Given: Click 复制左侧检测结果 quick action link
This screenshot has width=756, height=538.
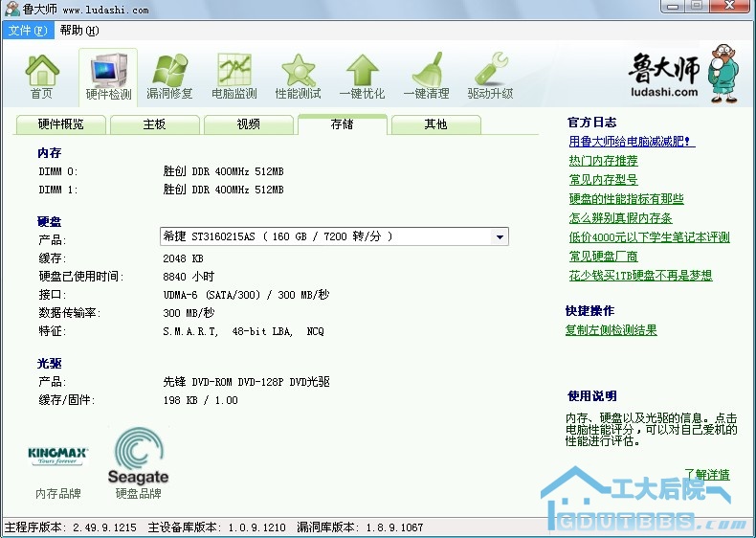Looking at the screenshot, I should tap(611, 330).
